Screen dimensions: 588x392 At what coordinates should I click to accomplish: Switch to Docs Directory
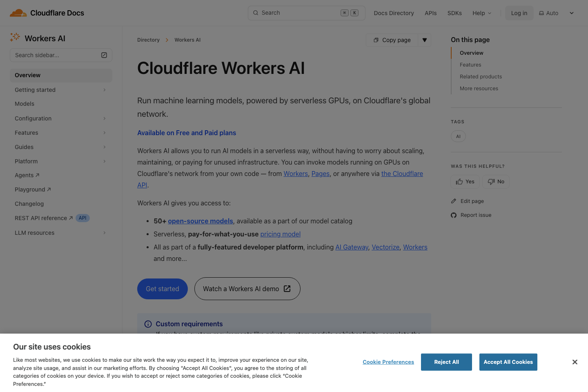point(394,13)
